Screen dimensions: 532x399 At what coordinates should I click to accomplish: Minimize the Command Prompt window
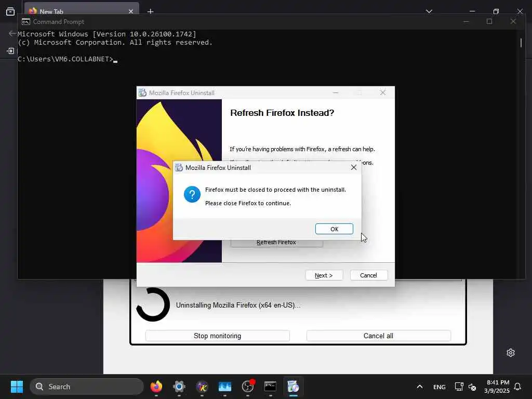click(x=466, y=21)
